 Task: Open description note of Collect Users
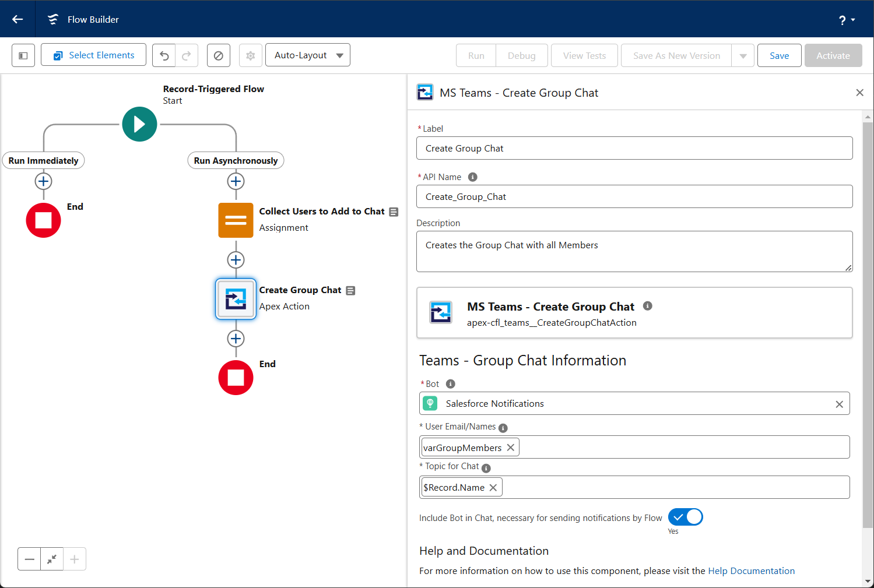(394, 212)
